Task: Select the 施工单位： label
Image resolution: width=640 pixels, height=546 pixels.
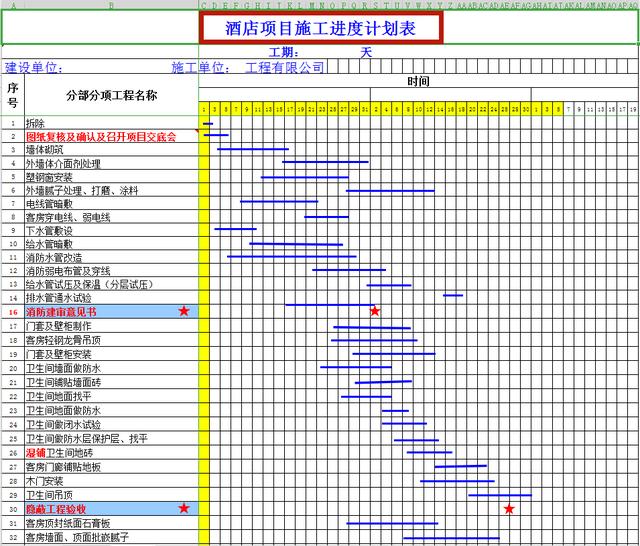Action: (x=200, y=67)
